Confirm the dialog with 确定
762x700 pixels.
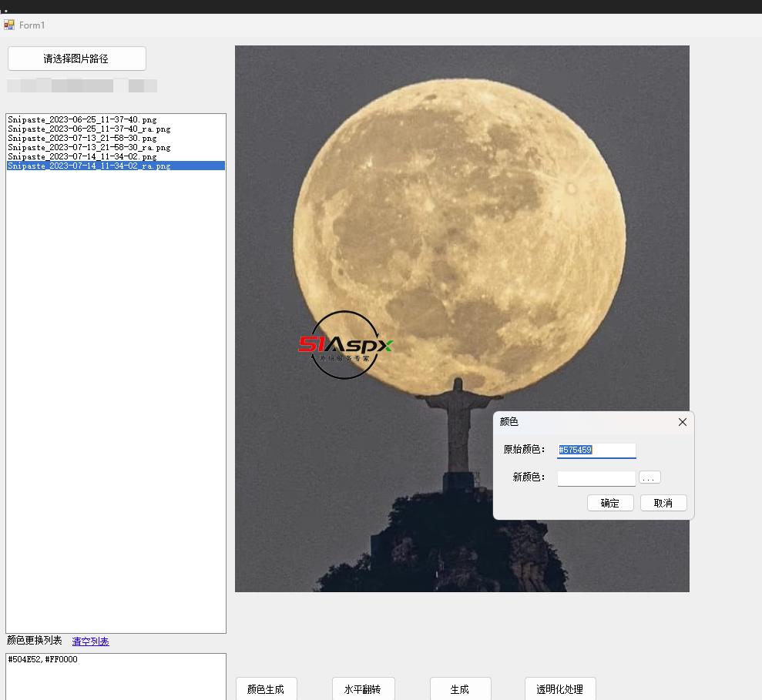click(x=609, y=503)
